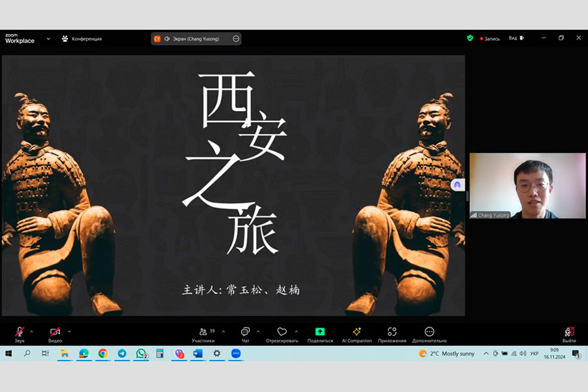Click the Zoom icon in the taskbar

(236, 353)
